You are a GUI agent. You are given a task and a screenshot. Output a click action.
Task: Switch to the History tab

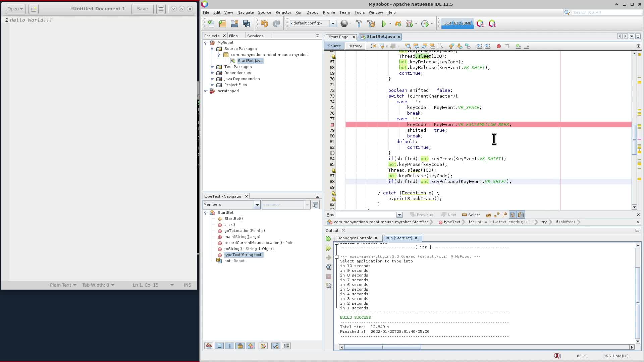355,46
